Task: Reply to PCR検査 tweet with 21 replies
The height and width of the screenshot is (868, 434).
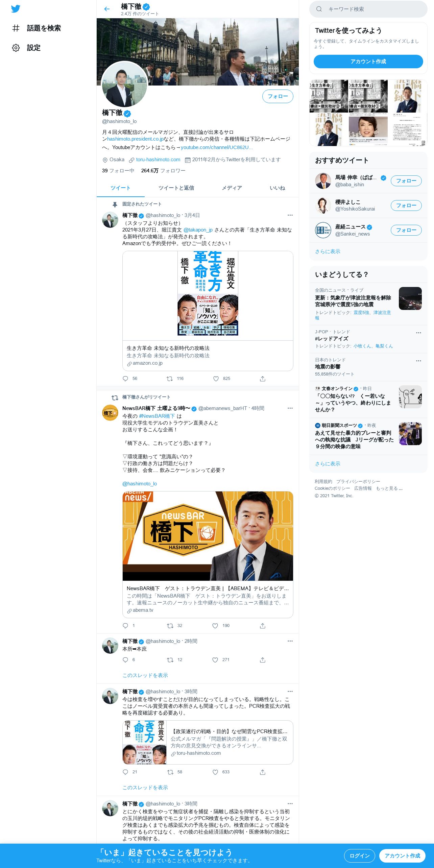Action: click(x=125, y=772)
